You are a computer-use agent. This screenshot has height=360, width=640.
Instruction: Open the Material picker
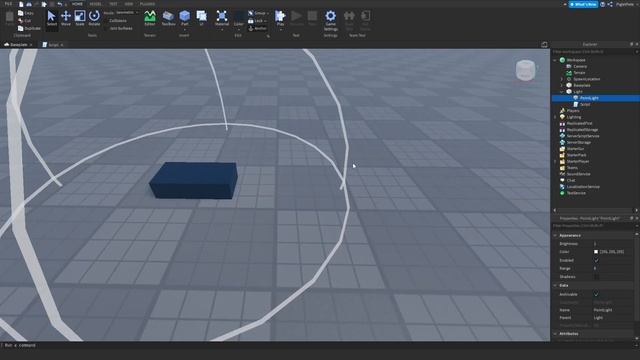(222, 18)
